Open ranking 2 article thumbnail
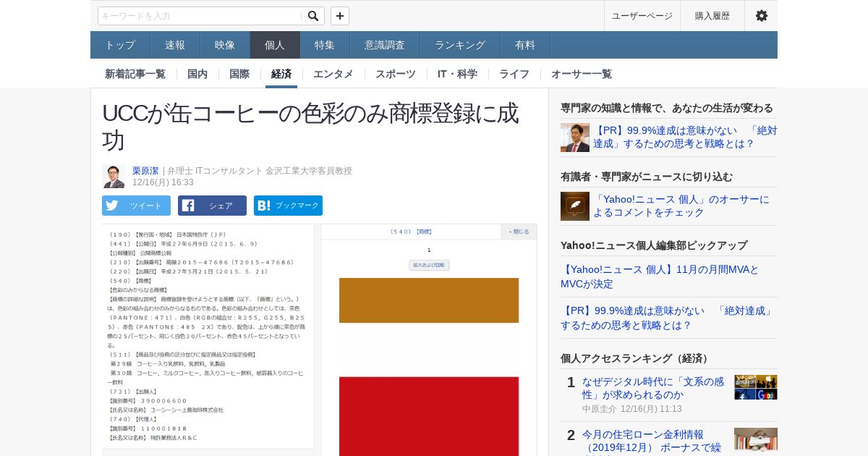Viewport: 868px width, 456px height. (756, 439)
